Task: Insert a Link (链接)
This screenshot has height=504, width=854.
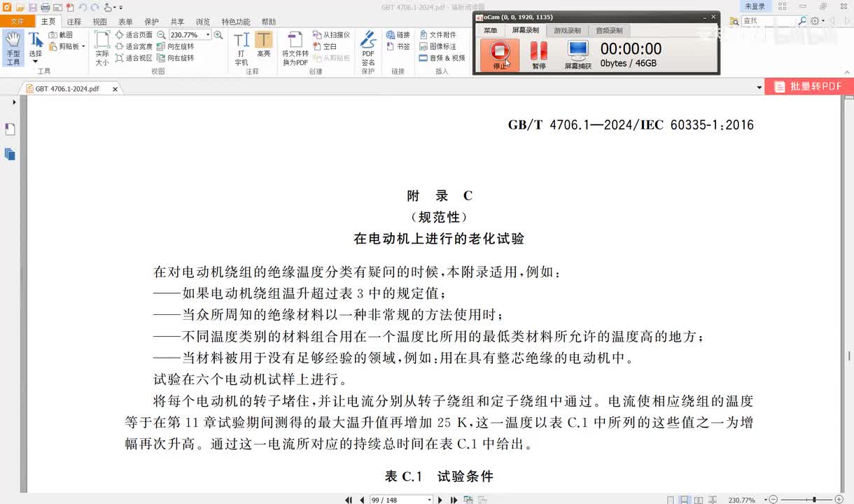Action: coord(398,34)
